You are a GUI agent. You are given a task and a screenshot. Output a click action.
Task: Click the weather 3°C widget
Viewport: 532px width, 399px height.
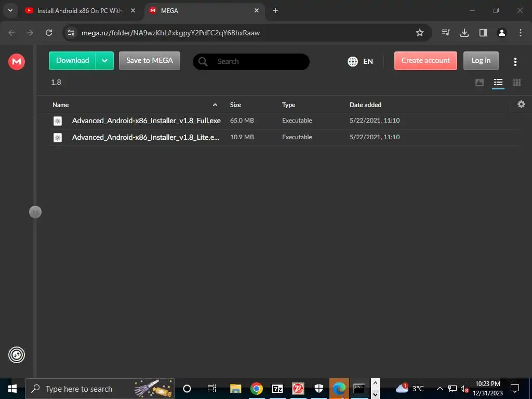coord(410,388)
